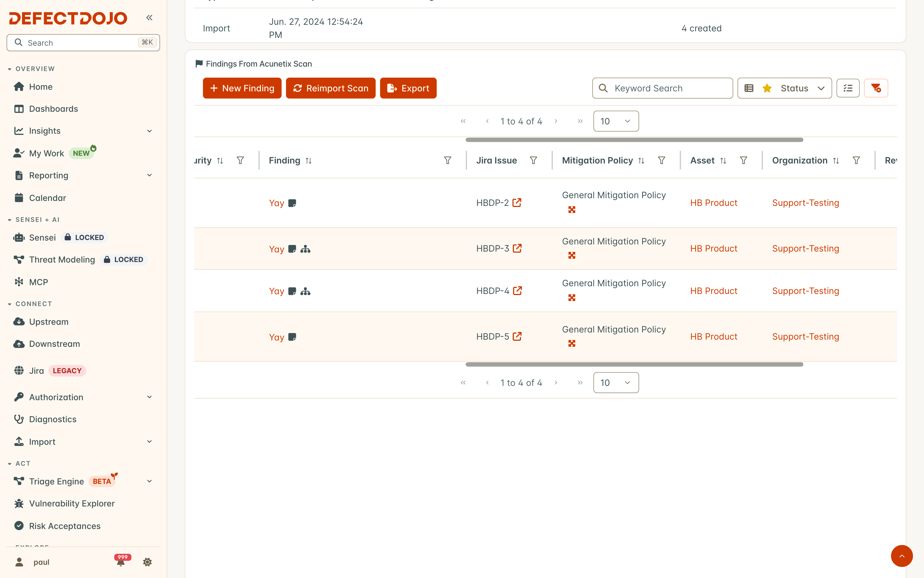Sort by the Asset column

click(x=723, y=161)
